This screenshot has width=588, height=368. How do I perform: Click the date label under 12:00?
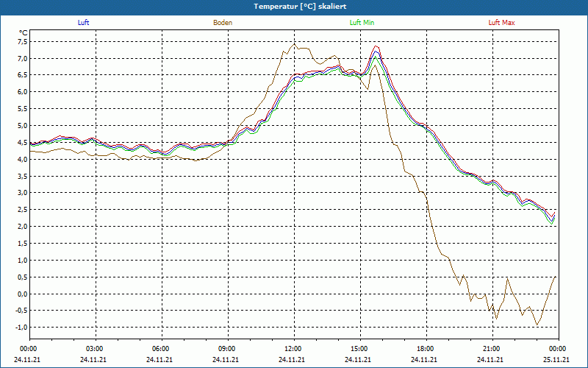(292, 360)
